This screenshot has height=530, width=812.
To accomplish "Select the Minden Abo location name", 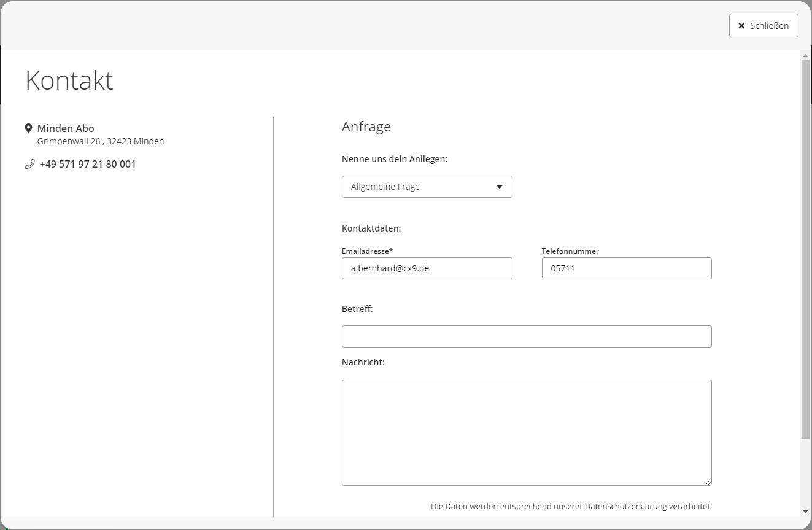I will (x=66, y=128).
